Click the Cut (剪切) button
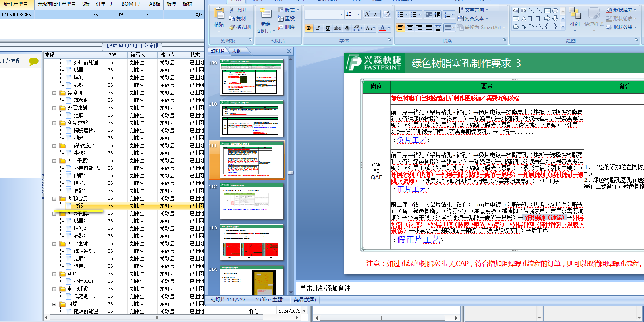 click(x=237, y=10)
